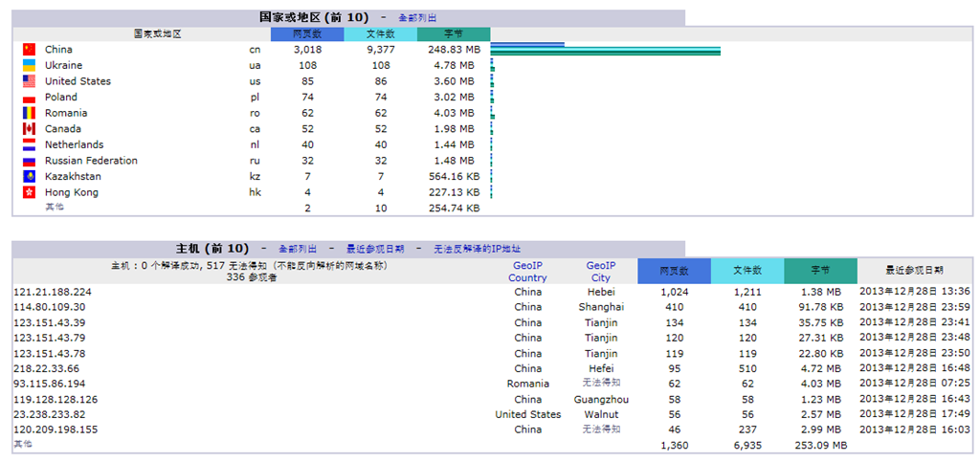Select the Kazakhstan flag icon
Screen dimensions: 980x462
29,177
